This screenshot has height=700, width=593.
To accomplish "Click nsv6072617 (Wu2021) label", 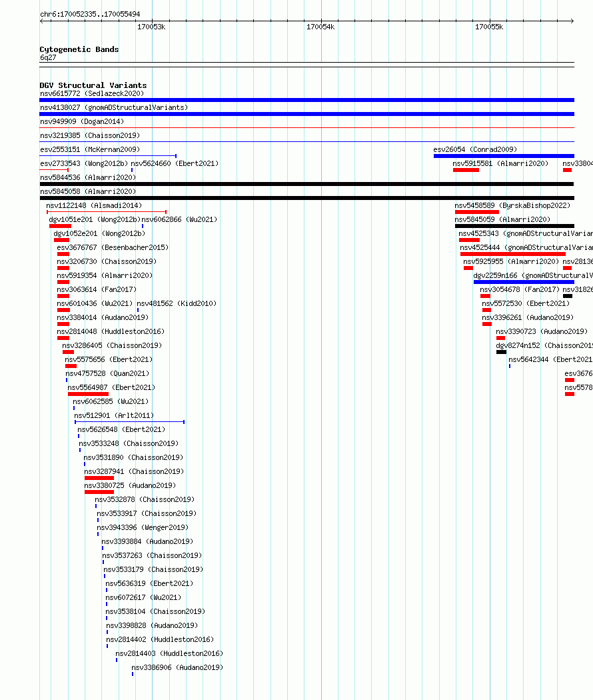I will click(x=143, y=597).
